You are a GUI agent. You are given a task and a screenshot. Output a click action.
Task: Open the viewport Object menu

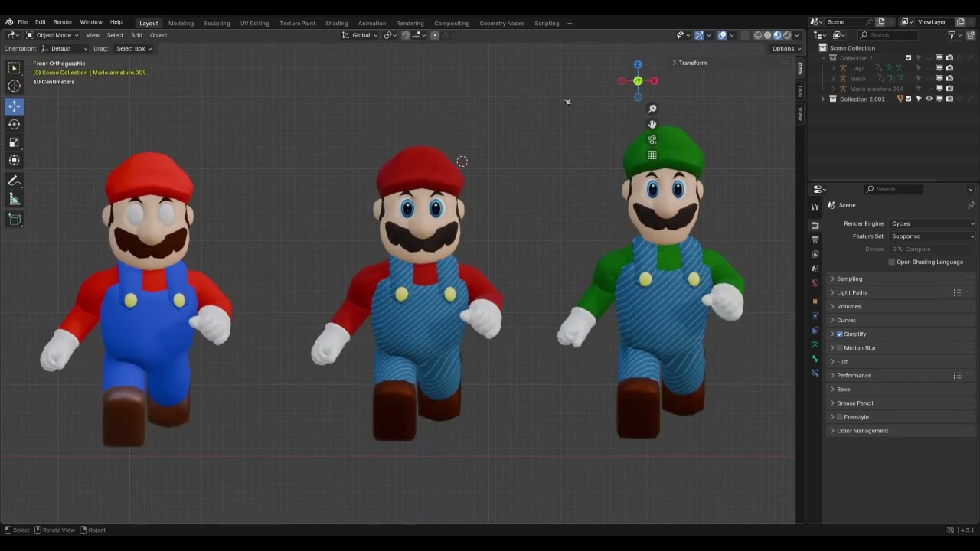[158, 35]
